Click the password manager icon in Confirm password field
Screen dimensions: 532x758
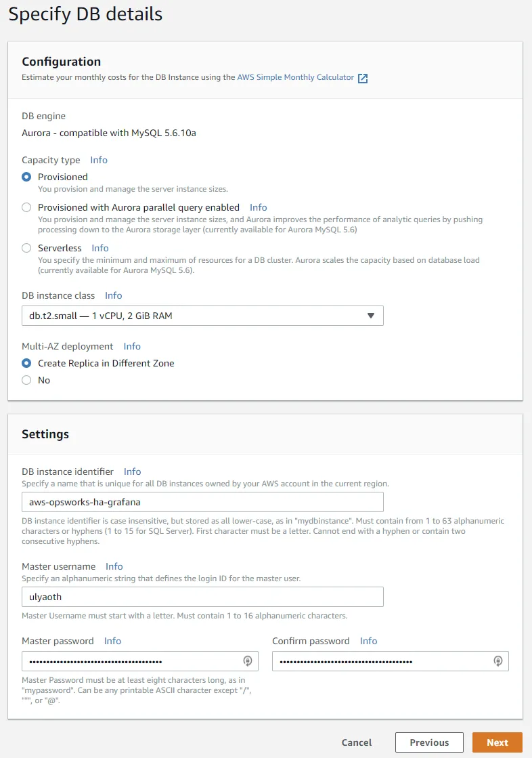point(498,661)
